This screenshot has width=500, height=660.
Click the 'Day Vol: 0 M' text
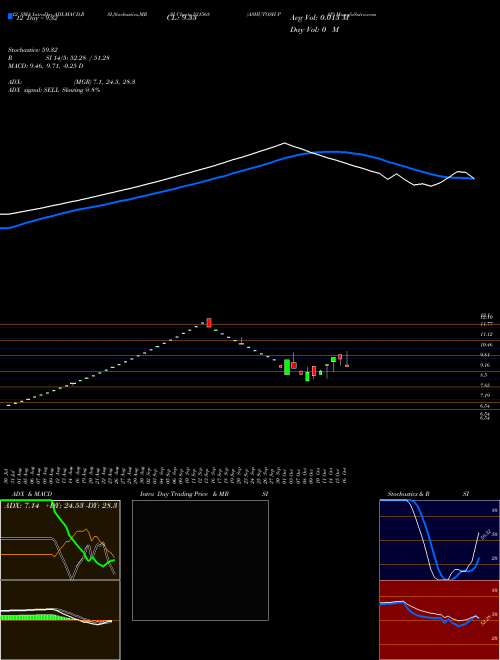point(314,30)
